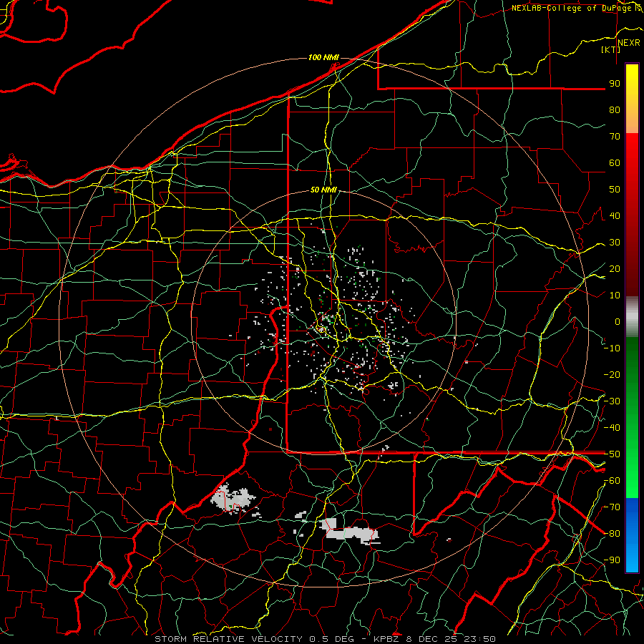This screenshot has width=644, height=644.
Task: Click the NEXR label above the color scale
Action: [x=628, y=43]
